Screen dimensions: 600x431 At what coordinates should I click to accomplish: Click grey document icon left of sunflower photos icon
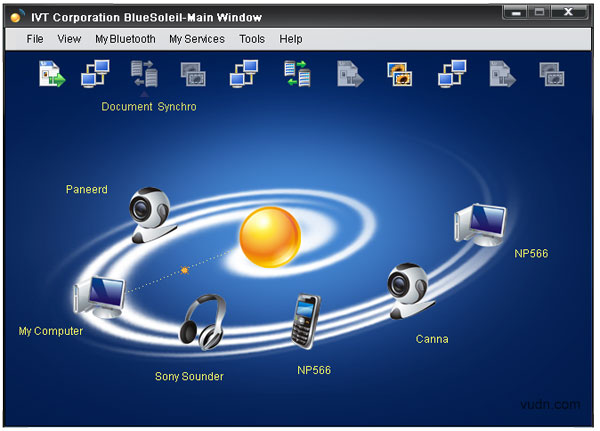coord(350,74)
